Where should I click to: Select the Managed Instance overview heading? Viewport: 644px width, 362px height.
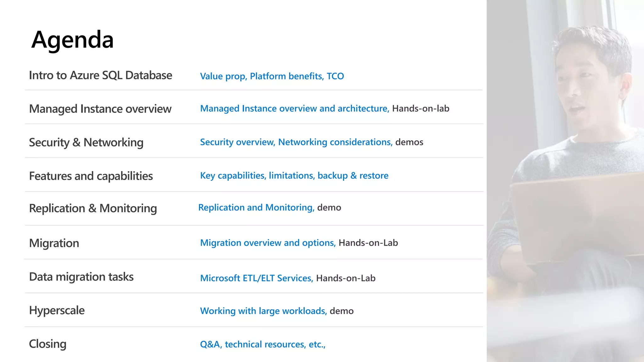point(100,109)
